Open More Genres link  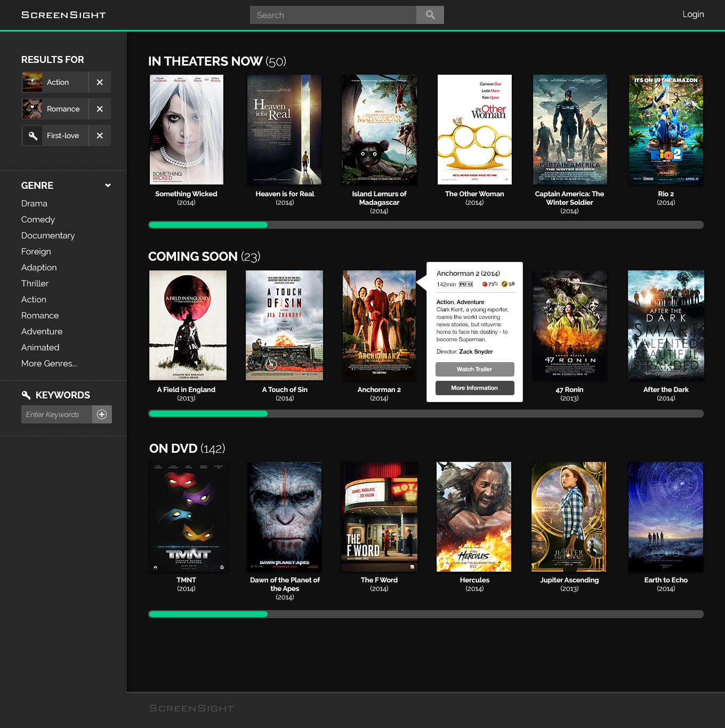point(49,364)
